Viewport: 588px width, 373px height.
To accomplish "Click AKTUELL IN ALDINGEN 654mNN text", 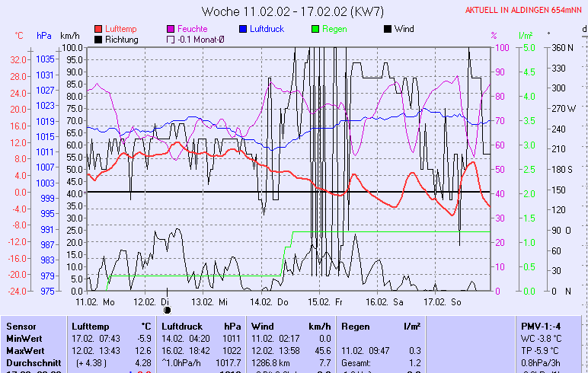I will click(522, 10).
